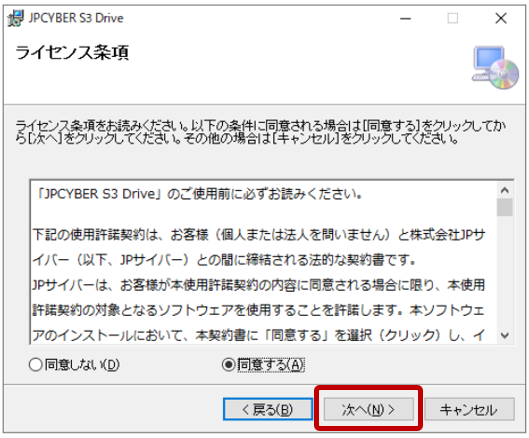Select the 同意しない(D) radio button
Screen dimensions: 529x438
click(35, 365)
